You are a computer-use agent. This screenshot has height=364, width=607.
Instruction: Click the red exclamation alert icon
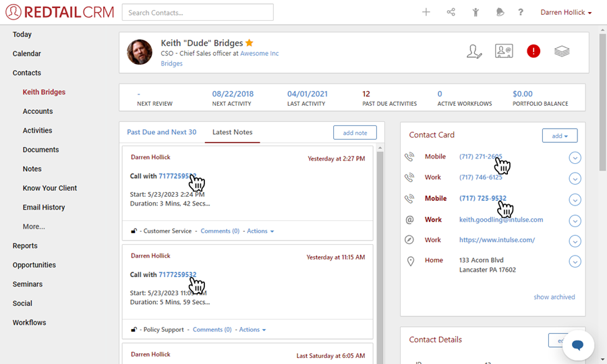pos(533,51)
